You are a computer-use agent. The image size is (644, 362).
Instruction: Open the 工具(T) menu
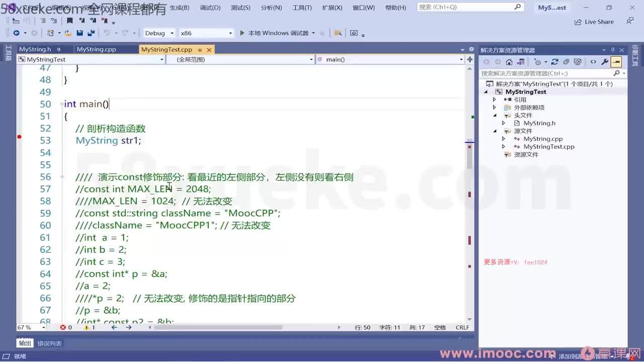click(x=302, y=8)
